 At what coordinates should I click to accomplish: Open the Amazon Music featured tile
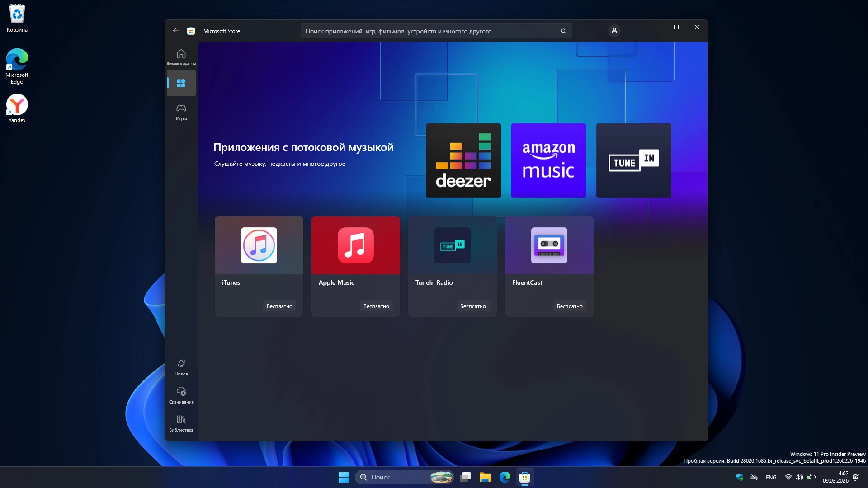coord(548,160)
